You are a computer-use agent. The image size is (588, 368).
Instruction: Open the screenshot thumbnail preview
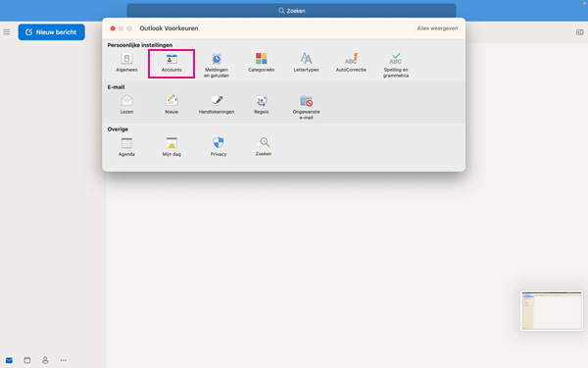[x=552, y=310]
